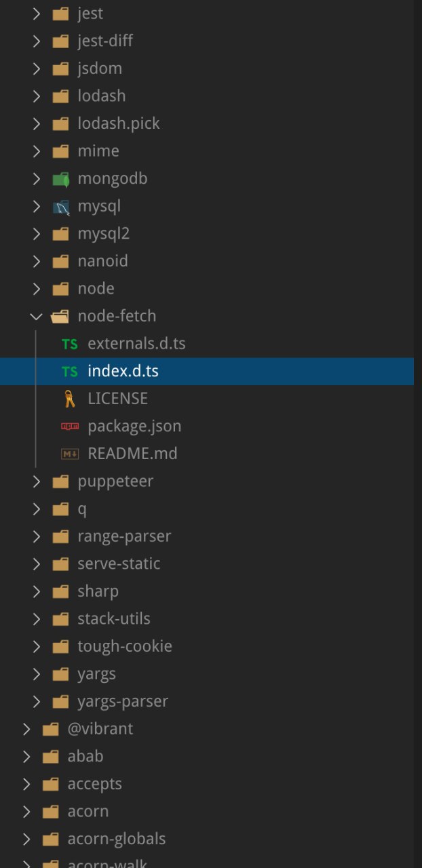Select the tough-cookie folder name
This screenshot has width=422, height=868.
pyautogui.click(x=125, y=646)
